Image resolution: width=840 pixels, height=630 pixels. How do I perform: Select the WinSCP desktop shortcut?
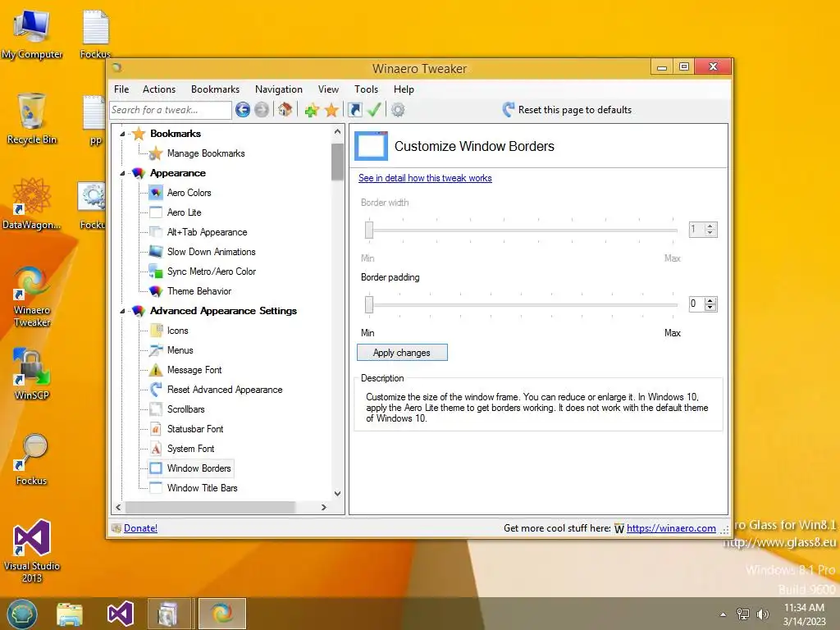[x=32, y=374]
